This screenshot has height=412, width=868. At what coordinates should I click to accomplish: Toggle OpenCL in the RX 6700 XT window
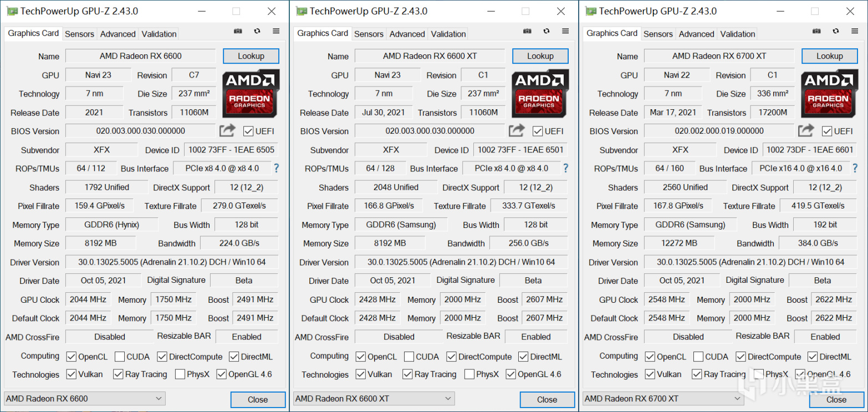pos(650,357)
